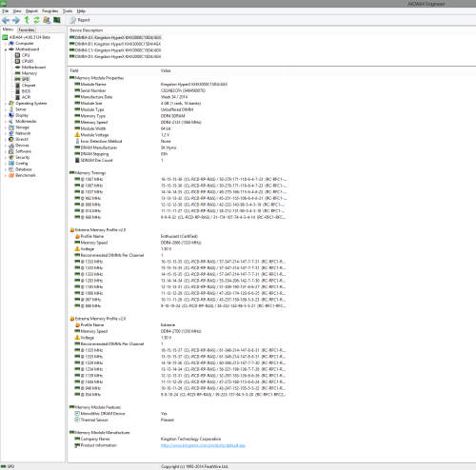Expand the Computer tree node

tap(6, 44)
